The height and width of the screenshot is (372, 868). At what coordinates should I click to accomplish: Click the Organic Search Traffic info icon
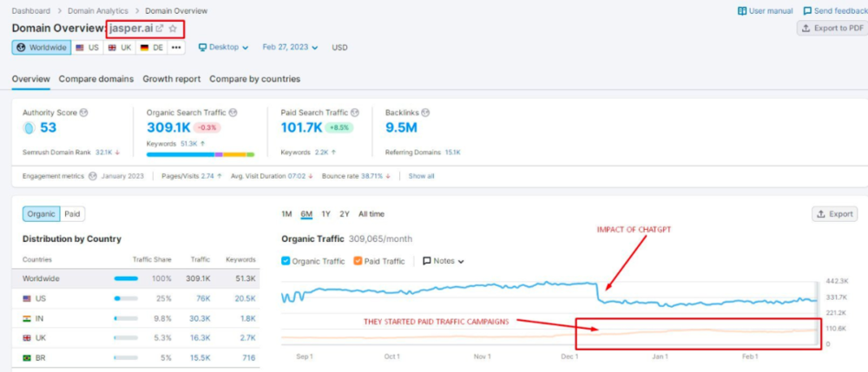(233, 113)
